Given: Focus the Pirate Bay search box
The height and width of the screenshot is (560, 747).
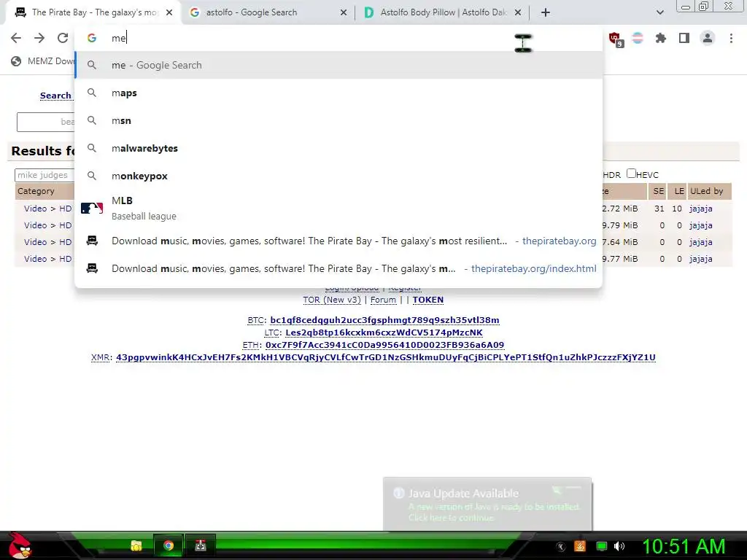Looking at the screenshot, I should coord(46,122).
